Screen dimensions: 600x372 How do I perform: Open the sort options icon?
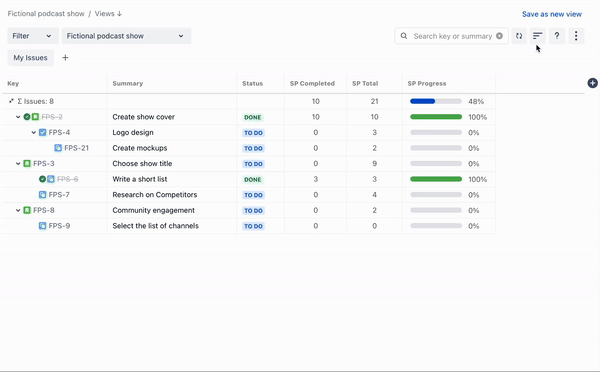click(x=538, y=36)
